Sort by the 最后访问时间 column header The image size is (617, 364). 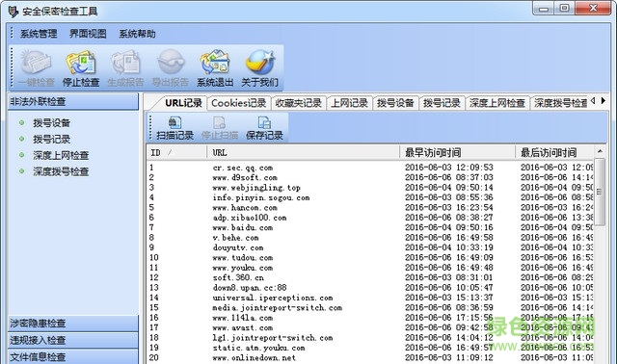tap(554, 152)
